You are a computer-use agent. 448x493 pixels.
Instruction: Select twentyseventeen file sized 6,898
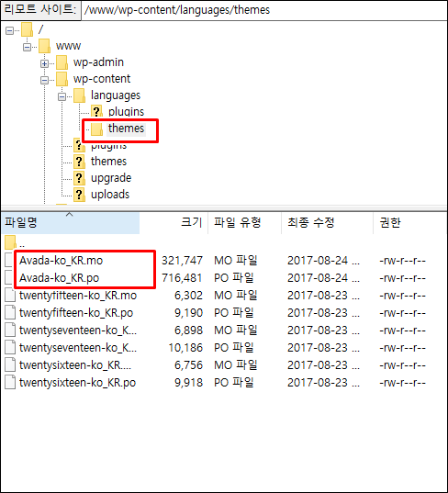coord(78,331)
